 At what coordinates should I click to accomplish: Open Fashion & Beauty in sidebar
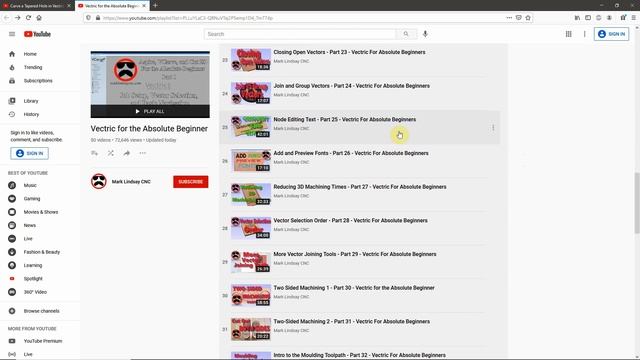coord(41,252)
